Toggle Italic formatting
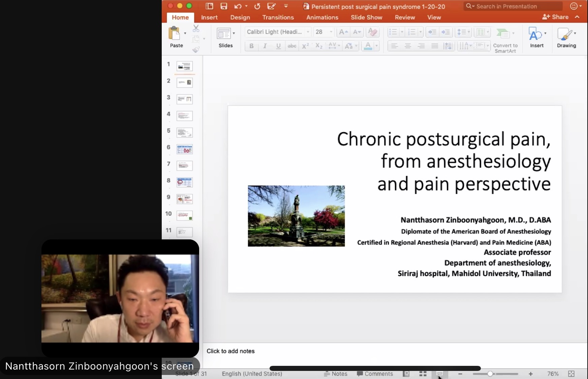Image resolution: width=588 pixels, height=379 pixels. tap(265, 46)
